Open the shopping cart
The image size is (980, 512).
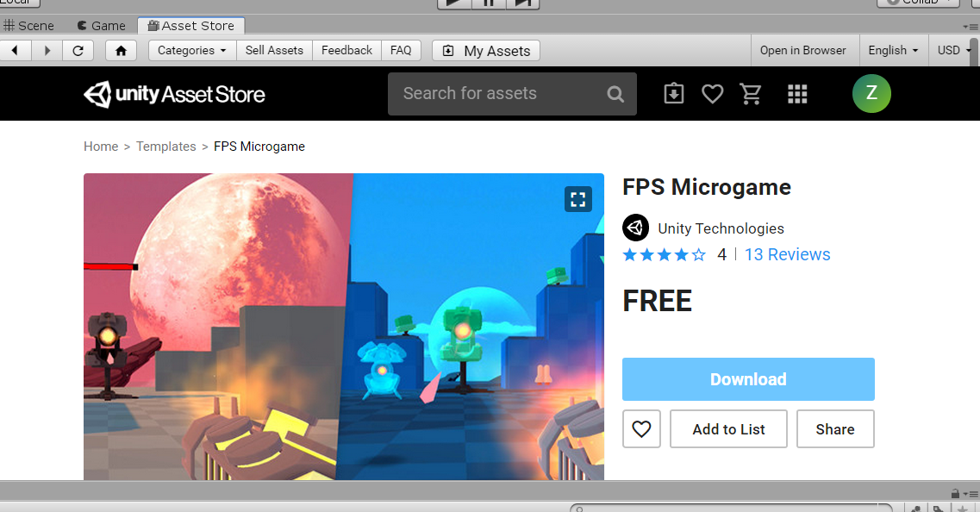click(751, 93)
